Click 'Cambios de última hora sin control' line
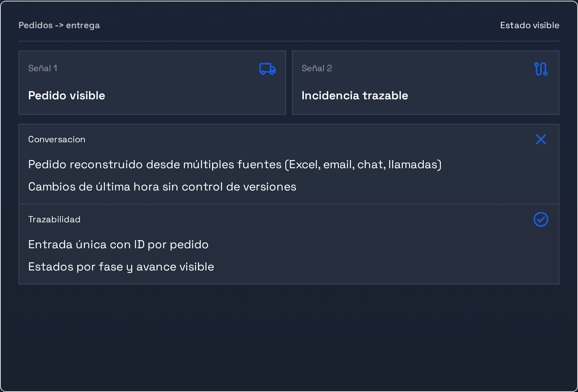The height and width of the screenshot is (392, 578). point(162,187)
